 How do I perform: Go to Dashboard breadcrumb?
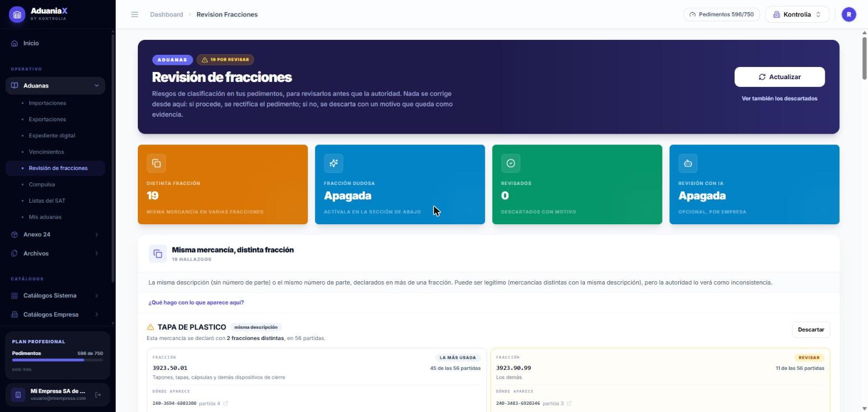[166, 14]
